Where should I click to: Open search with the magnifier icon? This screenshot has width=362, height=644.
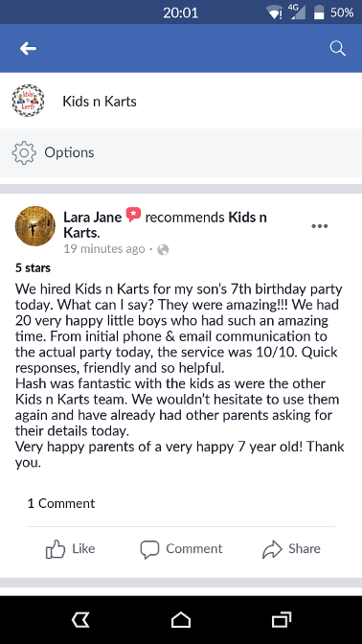[337, 49]
